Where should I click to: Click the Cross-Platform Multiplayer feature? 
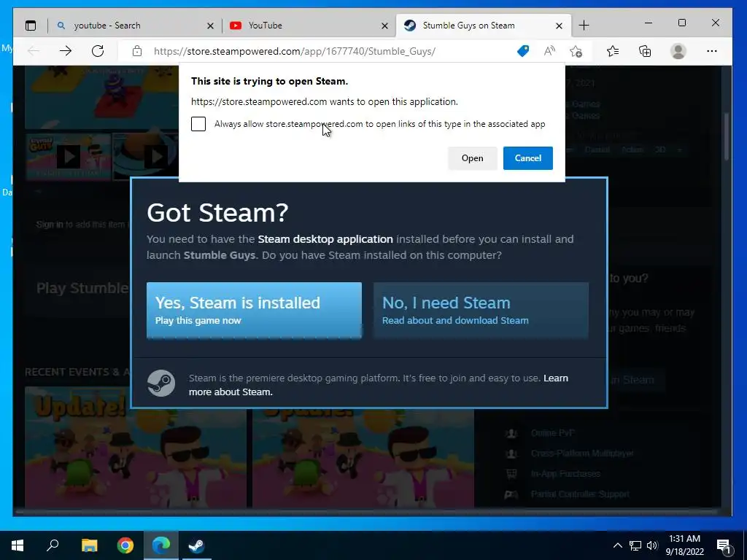point(582,454)
